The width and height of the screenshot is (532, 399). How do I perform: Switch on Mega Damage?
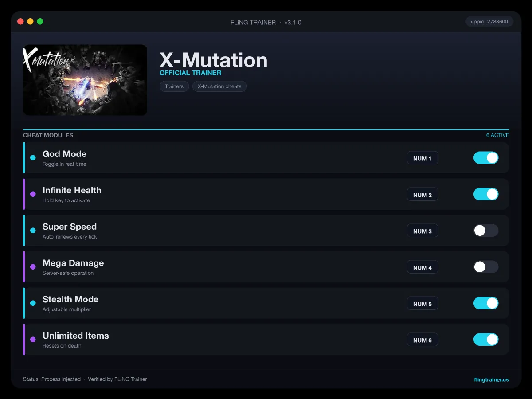pyautogui.click(x=486, y=267)
